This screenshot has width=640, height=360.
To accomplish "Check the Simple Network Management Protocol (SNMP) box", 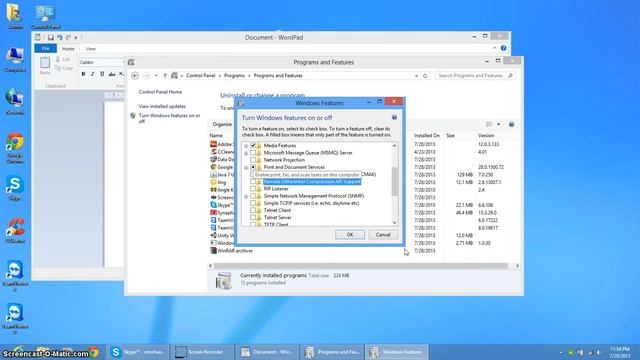I will point(253,196).
